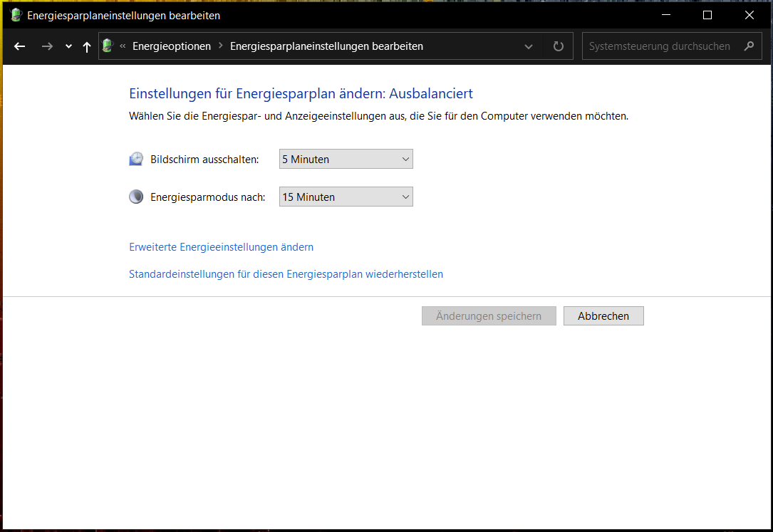Refresh the Control Panel page

point(558,46)
